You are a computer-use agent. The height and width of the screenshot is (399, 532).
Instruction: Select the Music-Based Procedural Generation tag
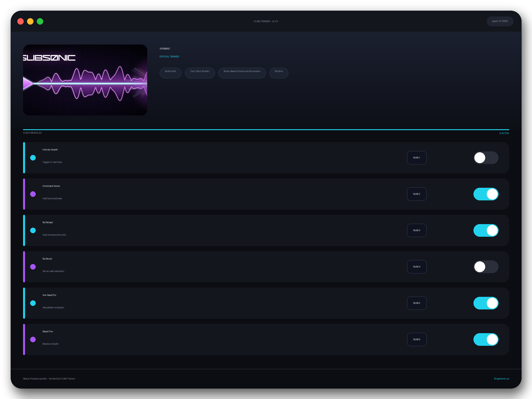[242, 73]
